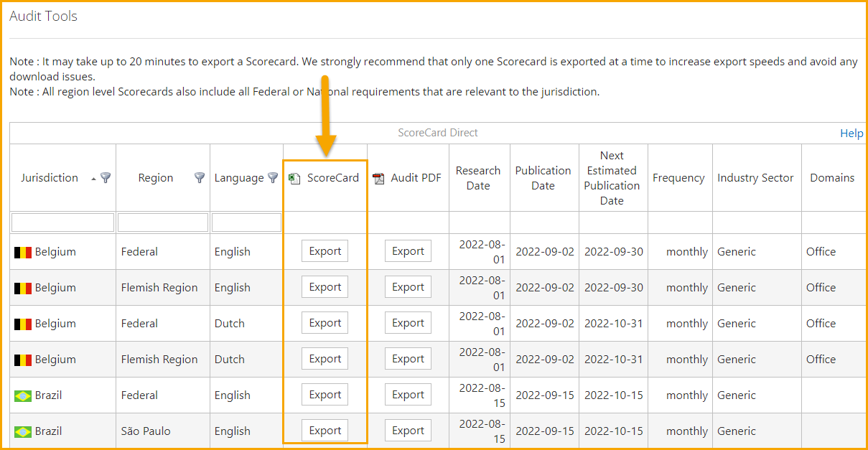
Task: Focus the Jurisdiction filter text box
Action: point(62,222)
